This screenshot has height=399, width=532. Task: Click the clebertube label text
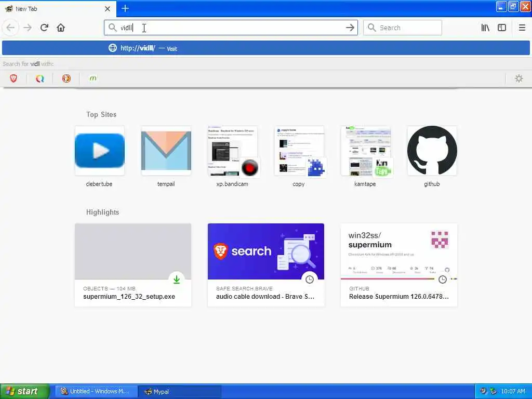coord(99,184)
